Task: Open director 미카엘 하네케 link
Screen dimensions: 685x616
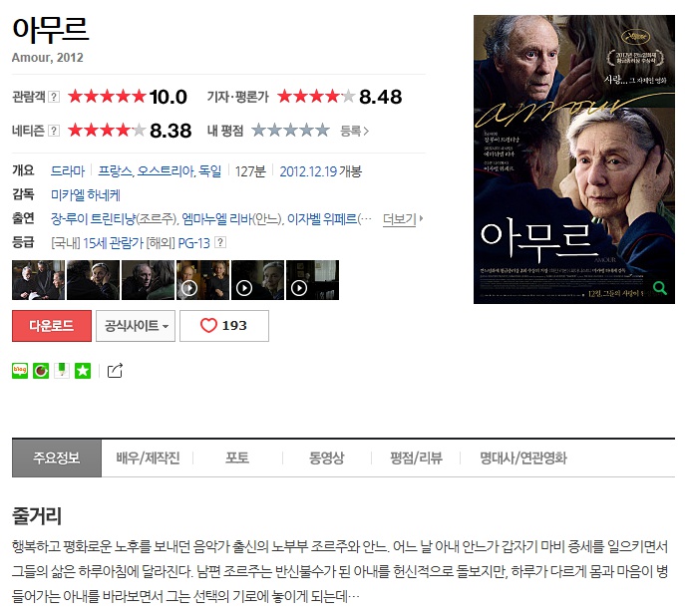Action: [86, 194]
